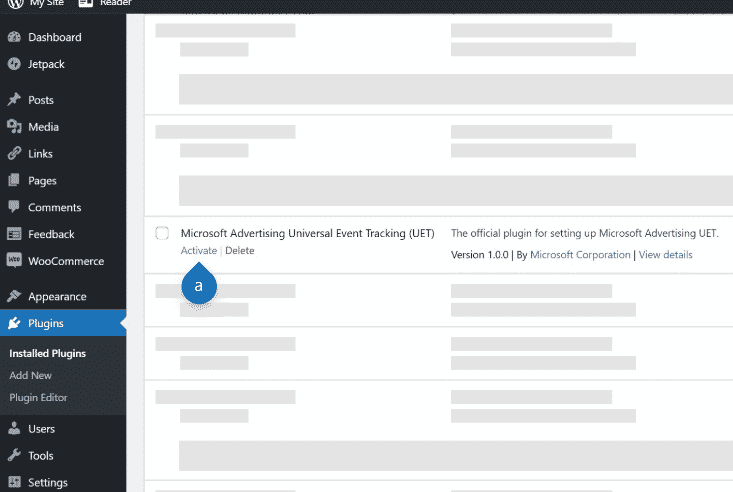Image resolution: width=733 pixels, height=492 pixels.
Task: Click the Settings sliders icon
Action: click(14, 482)
